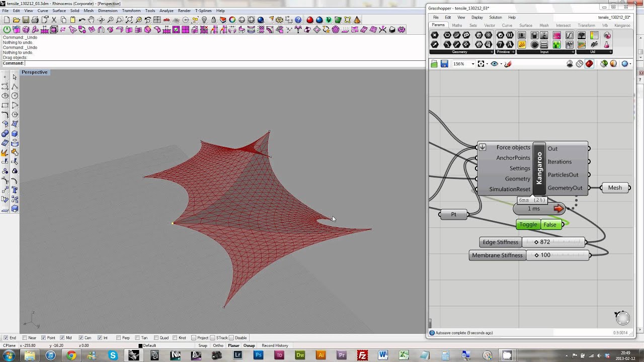
Task: Toggle the Mid osnap checkbox
Action: pos(62,338)
